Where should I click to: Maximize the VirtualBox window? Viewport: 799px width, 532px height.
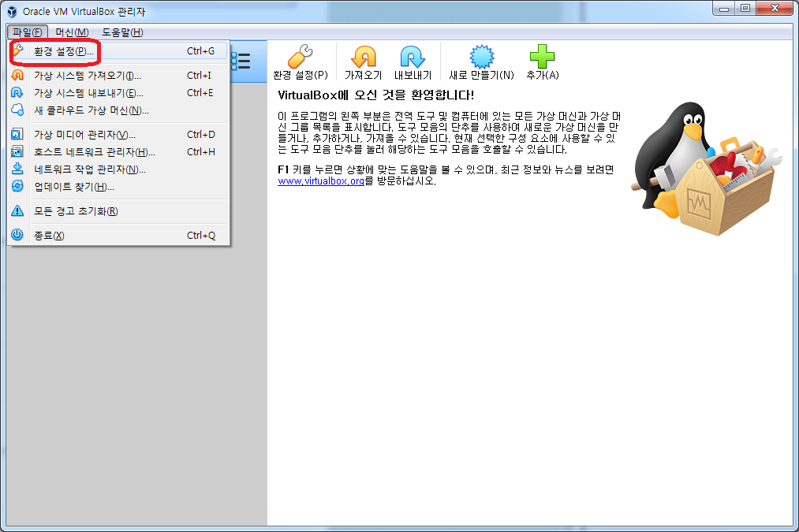(745, 8)
